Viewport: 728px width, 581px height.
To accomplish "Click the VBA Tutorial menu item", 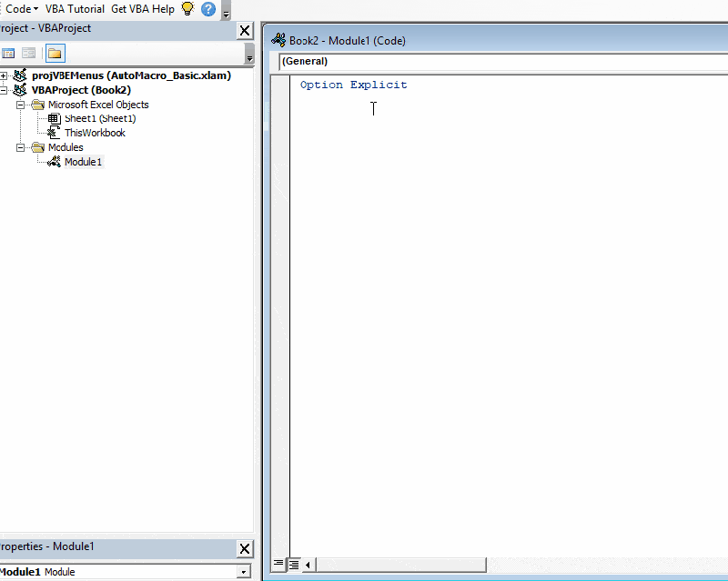I will click(x=75, y=9).
